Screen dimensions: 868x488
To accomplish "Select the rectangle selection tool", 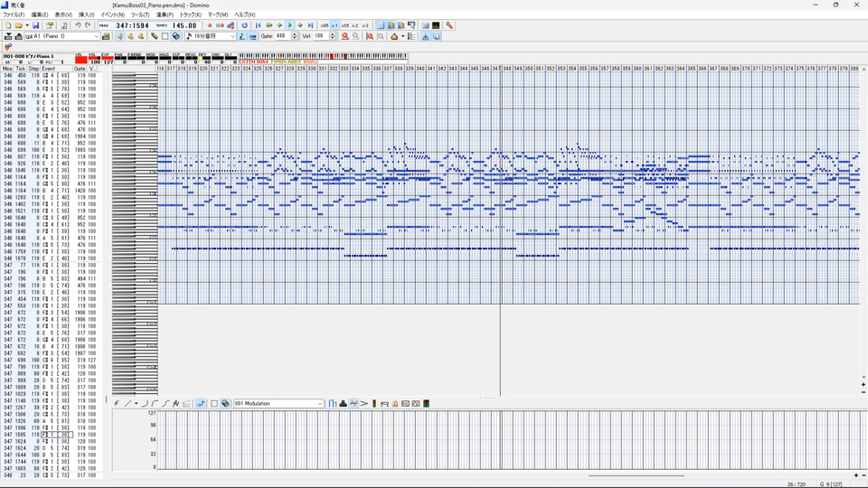I will [165, 36].
